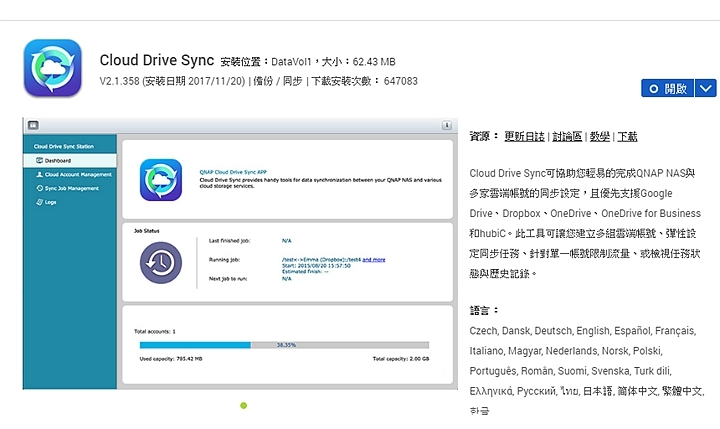Open the app with the 開啟 button

pyautogui.click(x=667, y=88)
